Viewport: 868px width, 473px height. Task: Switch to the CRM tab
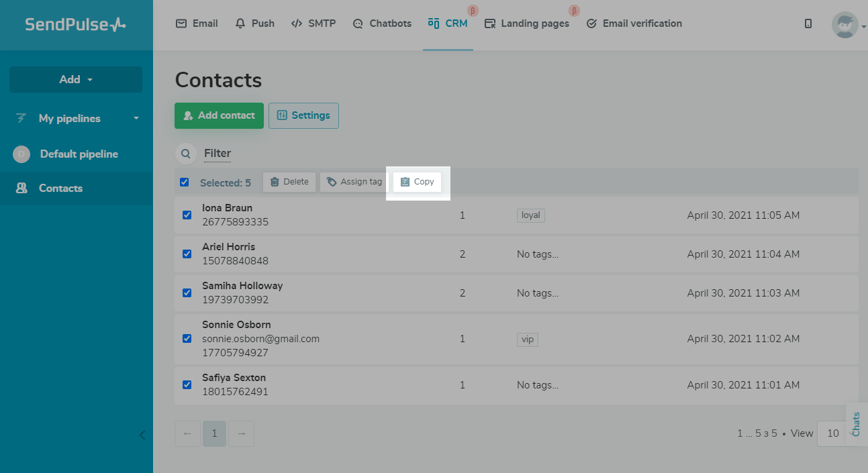(x=448, y=23)
